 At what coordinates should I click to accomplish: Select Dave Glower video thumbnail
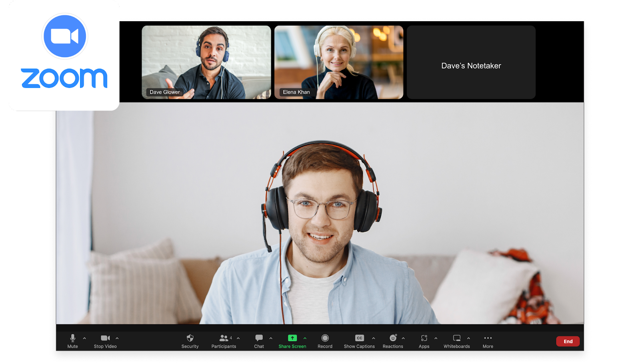[x=206, y=62]
